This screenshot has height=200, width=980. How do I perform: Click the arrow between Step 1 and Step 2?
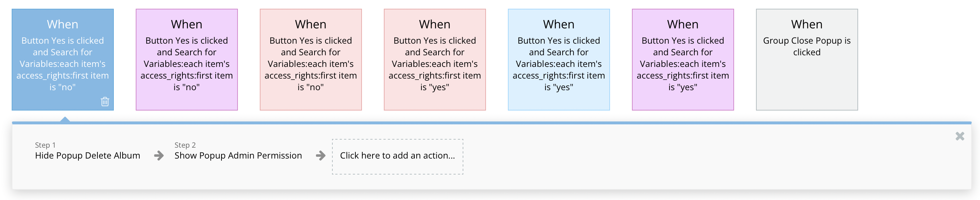pos(159,156)
